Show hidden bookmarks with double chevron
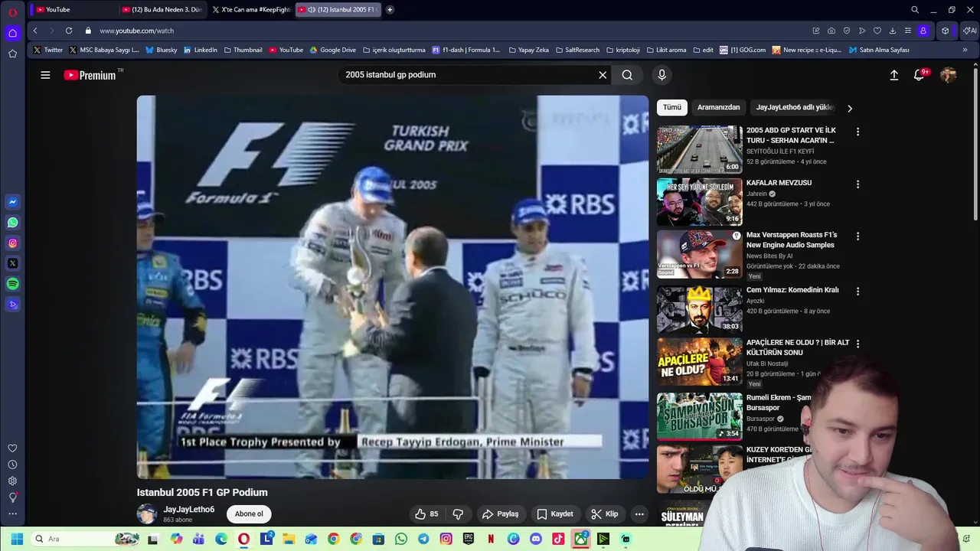Screen dimensions: 980x551 [965, 50]
